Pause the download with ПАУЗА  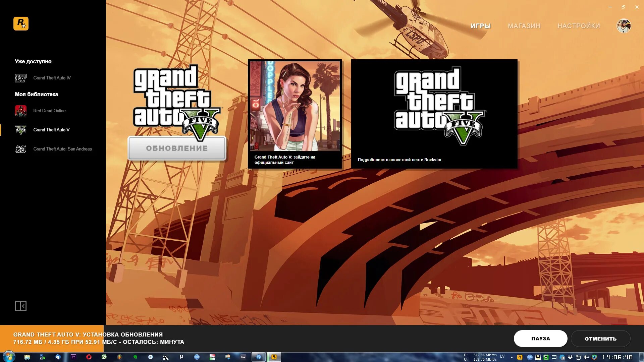(x=540, y=339)
